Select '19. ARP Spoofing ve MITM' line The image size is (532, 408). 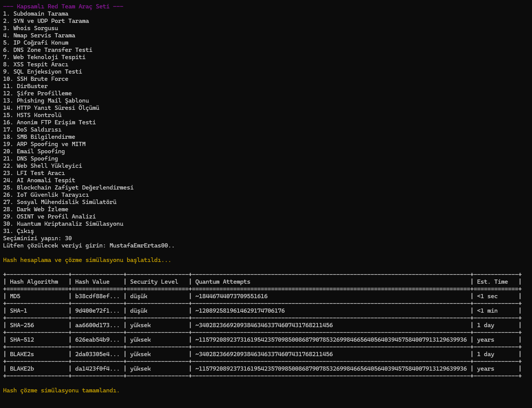point(44,144)
